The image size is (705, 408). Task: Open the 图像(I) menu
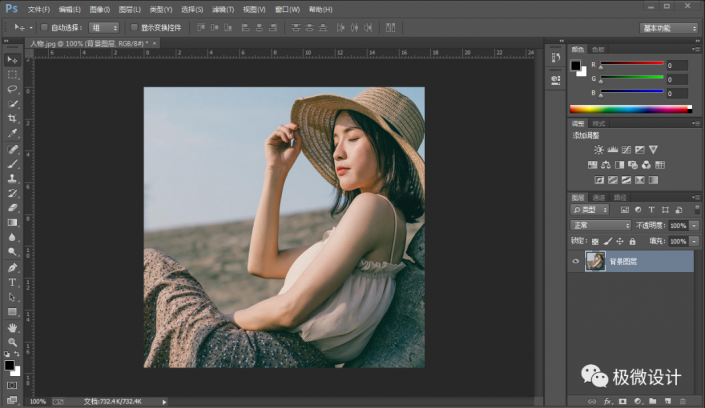[99, 8]
